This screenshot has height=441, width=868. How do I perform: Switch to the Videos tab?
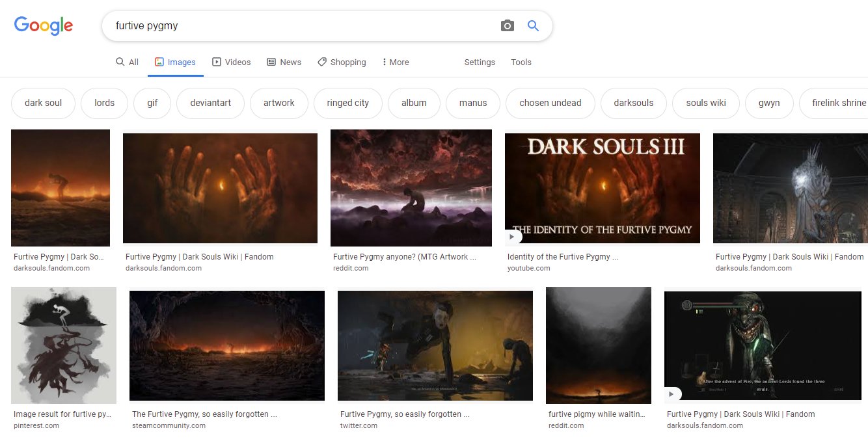tap(232, 62)
